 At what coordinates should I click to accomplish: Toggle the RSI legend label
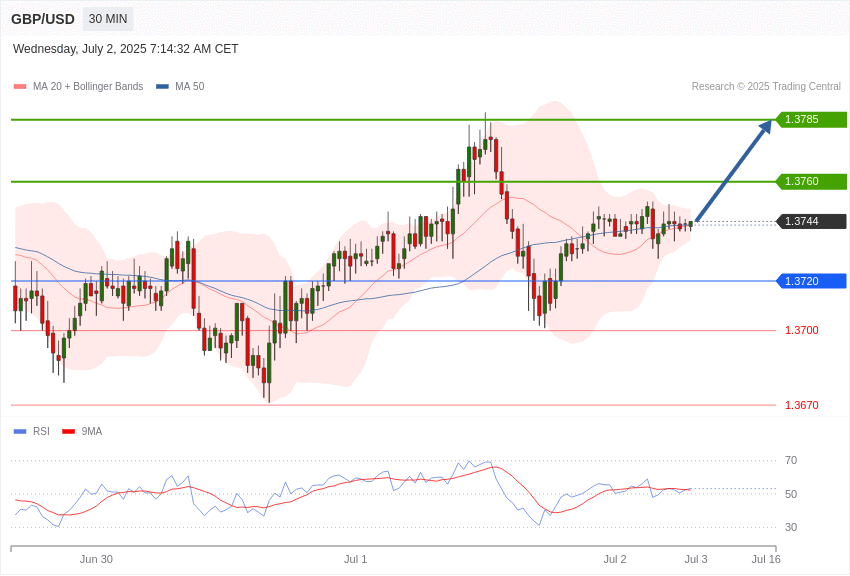[41, 431]
